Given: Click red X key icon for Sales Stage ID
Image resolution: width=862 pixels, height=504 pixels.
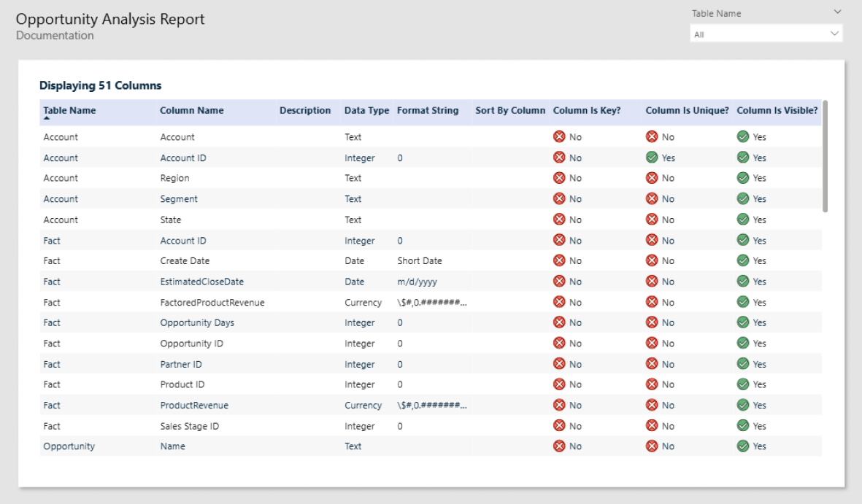Looking at the screenshot, I should [559, 426].
